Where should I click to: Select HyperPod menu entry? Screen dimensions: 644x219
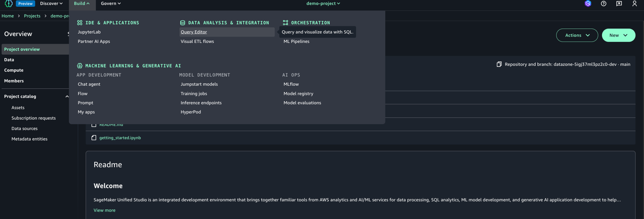[x=191, y=112]
